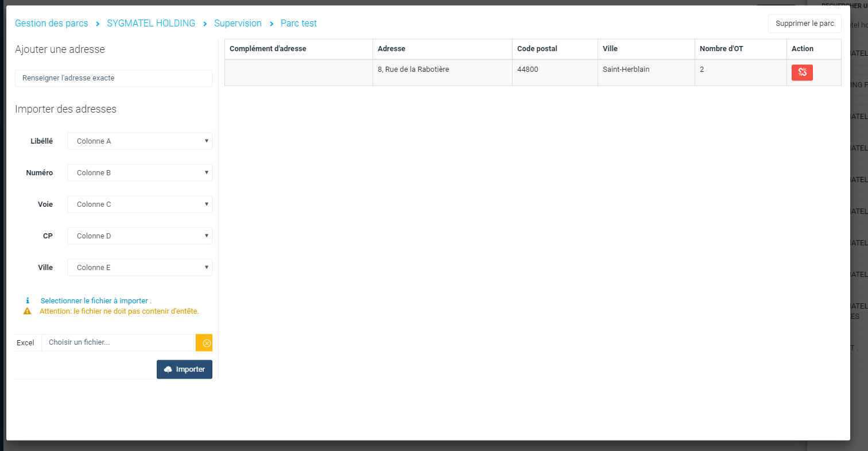Open the Ville column dropdown
The height and width of the screenshot is (451, 868).
[x=139, y=267]
